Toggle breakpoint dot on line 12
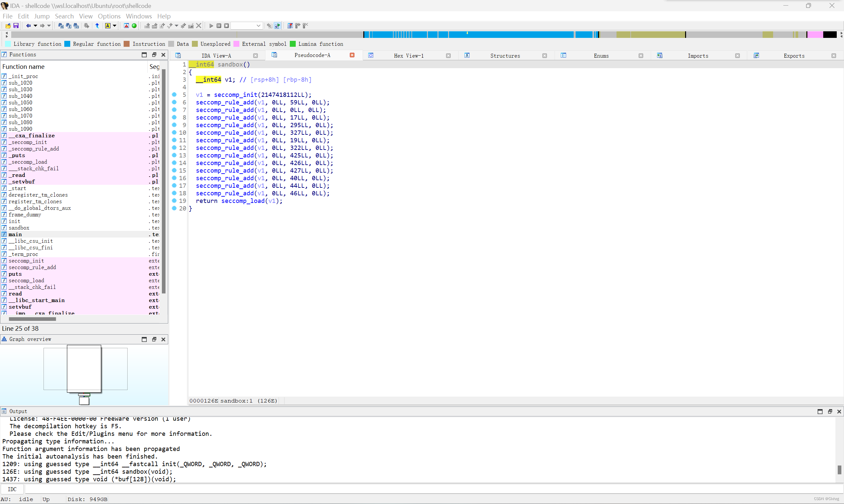Viewport: 844px width, 504px height. [x=174, y=147]
